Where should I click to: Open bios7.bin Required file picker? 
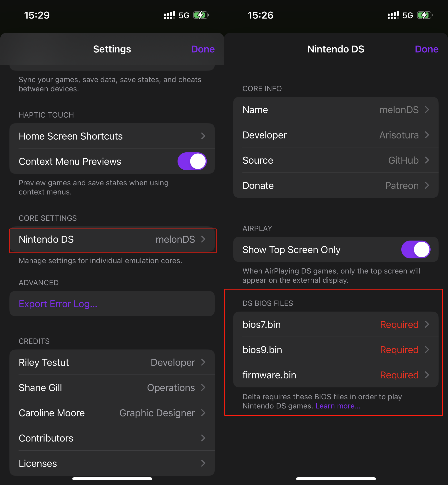coord(335,325)
